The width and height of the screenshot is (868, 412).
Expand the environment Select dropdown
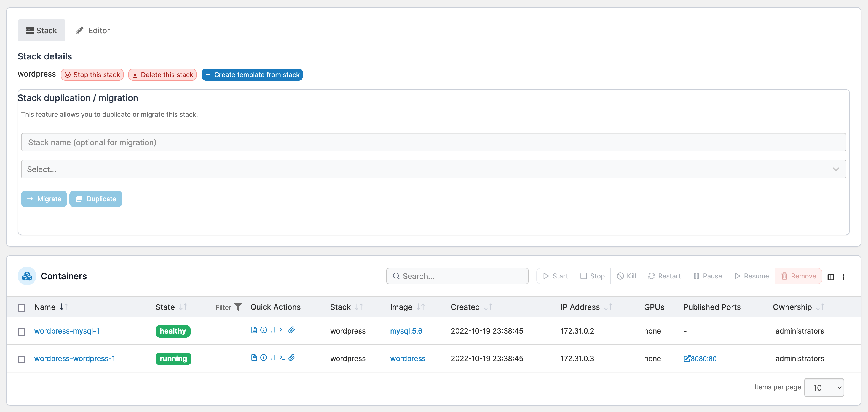433,169
